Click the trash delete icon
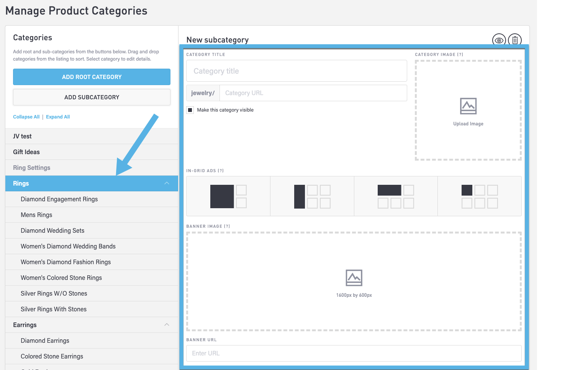588x370 pixels. click(515, 40)
